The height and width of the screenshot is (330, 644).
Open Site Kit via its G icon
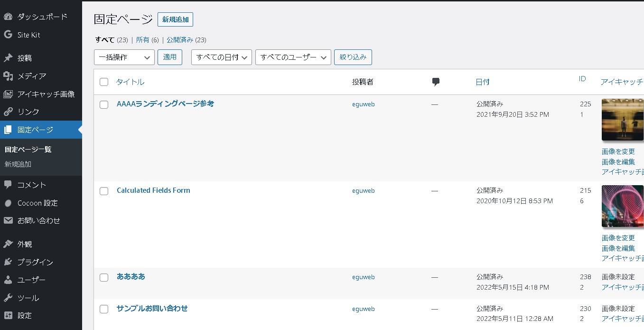[x=8, y=35]
